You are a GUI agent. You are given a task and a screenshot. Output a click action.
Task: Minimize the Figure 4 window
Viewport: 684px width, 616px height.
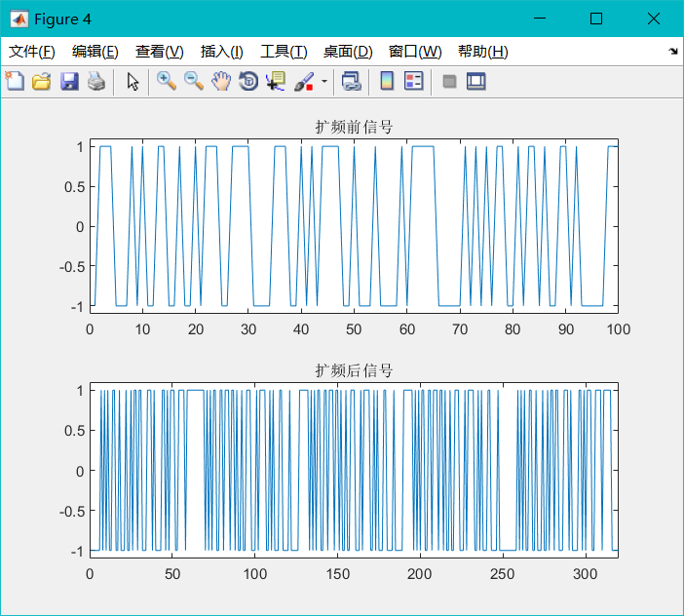540,19
